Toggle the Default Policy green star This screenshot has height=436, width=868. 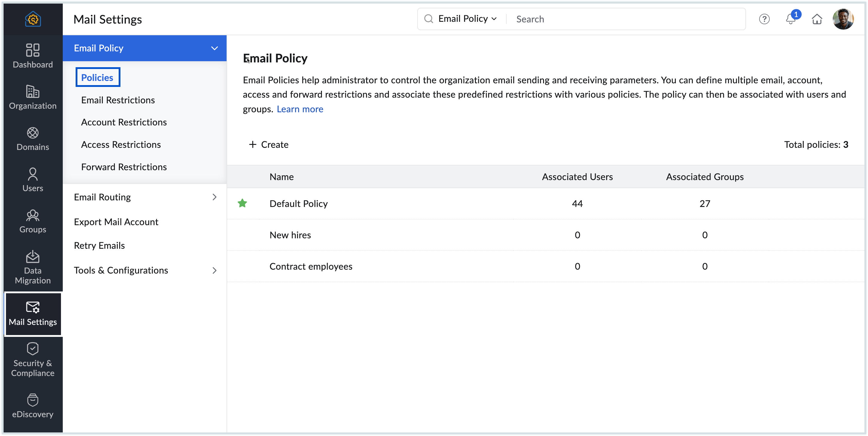[242, 203]
